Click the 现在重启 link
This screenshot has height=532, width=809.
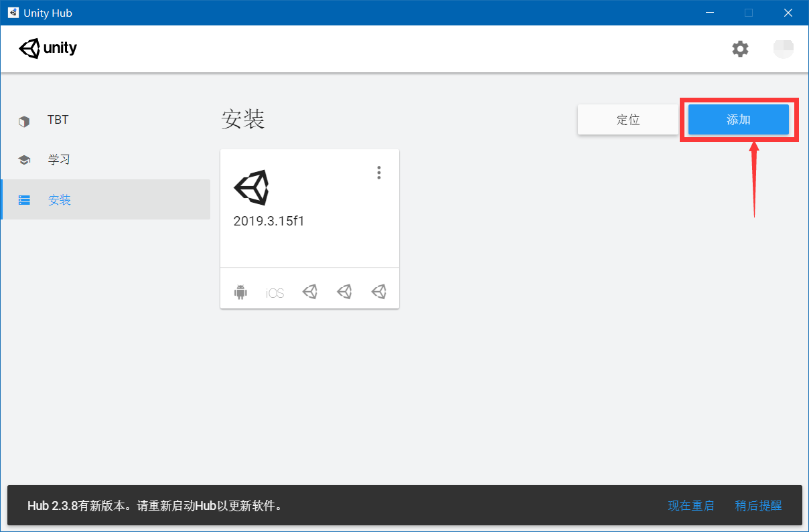pos(691,506)
